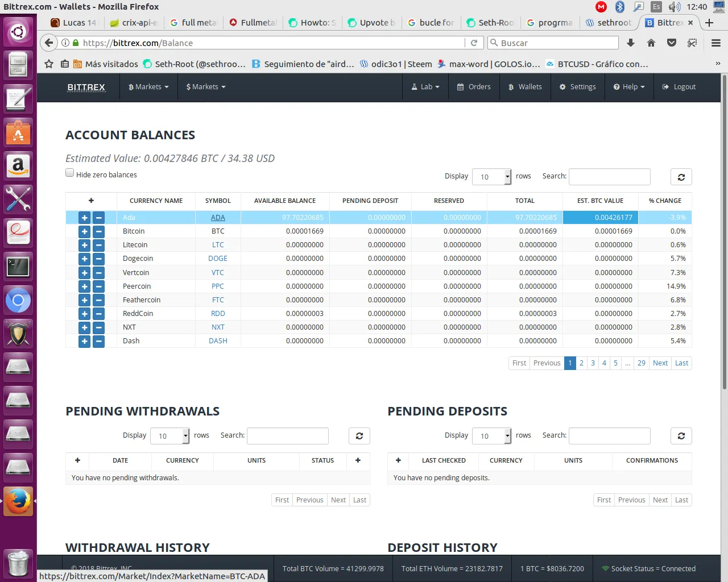Open the Amazon launcher in the dock
The height and width of the screenshot is (582, 728).
(x=18, y=166)
